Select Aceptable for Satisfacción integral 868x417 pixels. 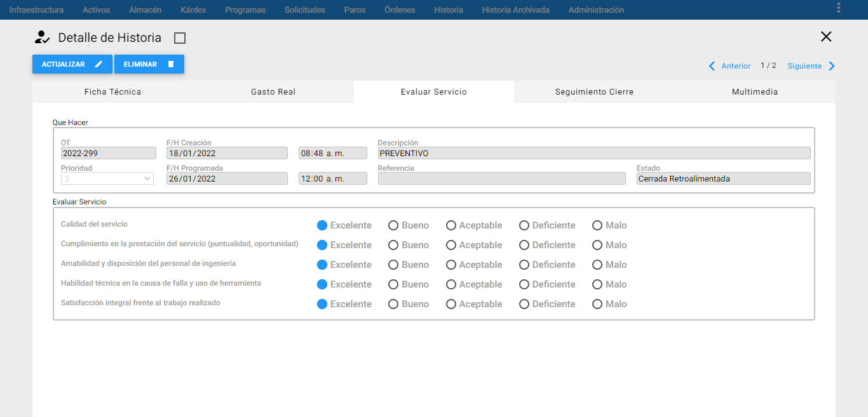(451, 304)
